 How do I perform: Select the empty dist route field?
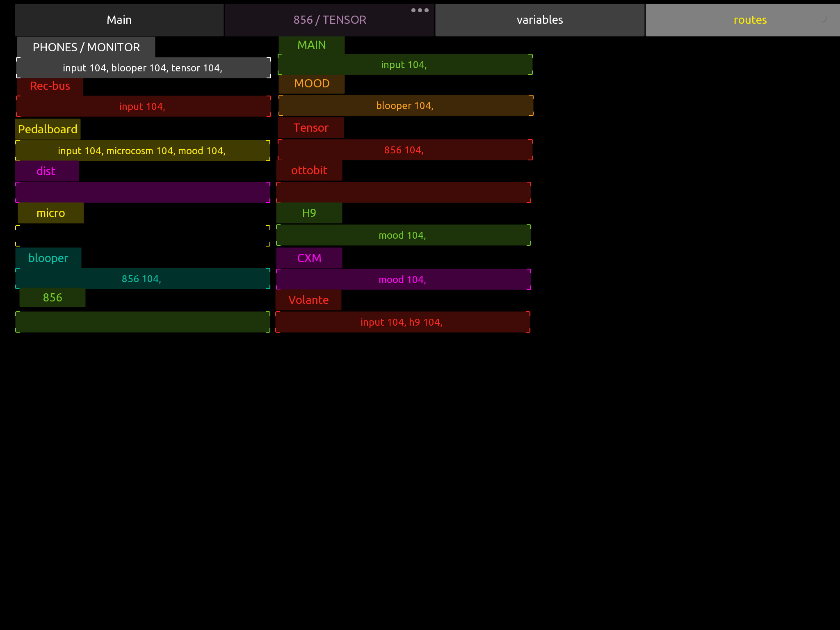pos(143,192)
